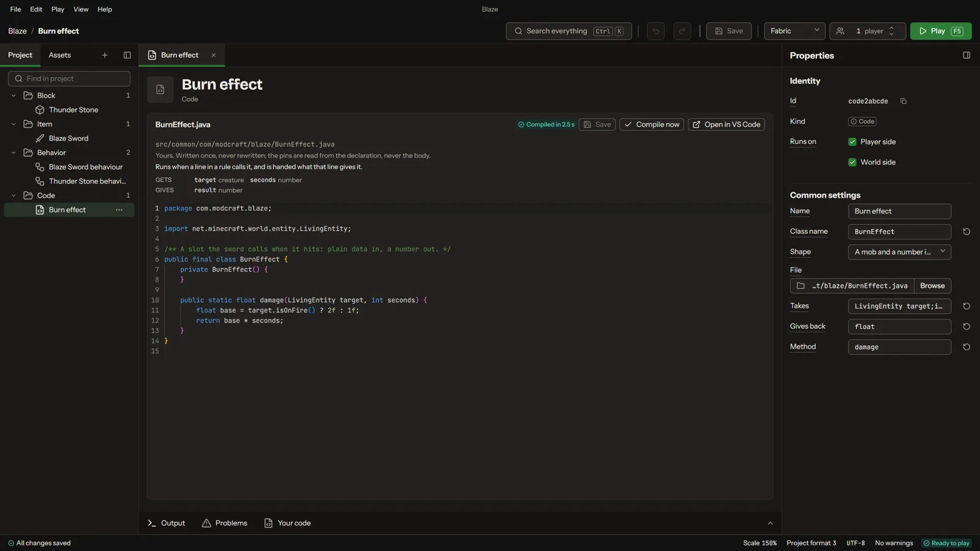Reset the Method field
This screenshot has height=551, width=980.
967,347
